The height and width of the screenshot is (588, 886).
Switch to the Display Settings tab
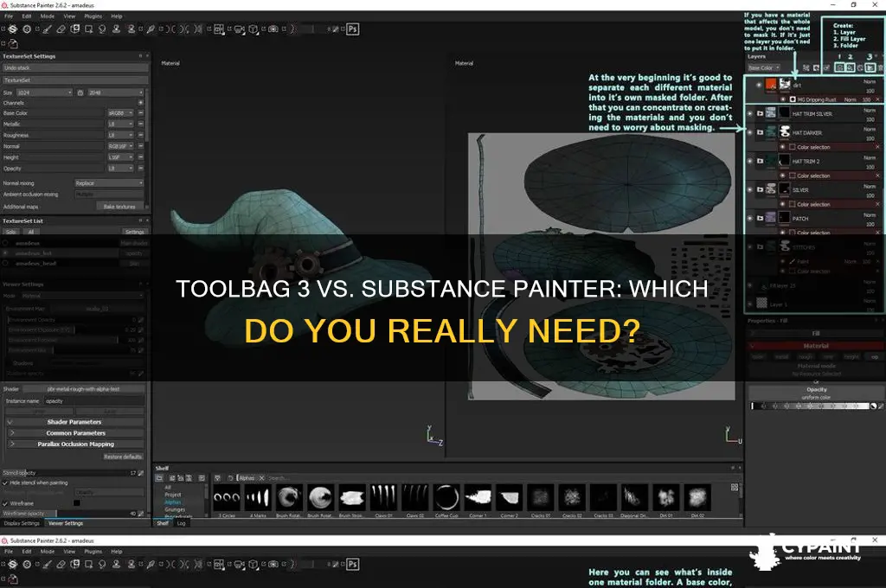[22, 523]
